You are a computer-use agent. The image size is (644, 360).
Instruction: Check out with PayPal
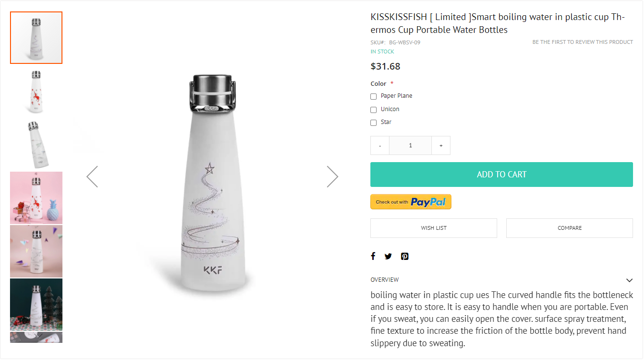pos(411,202)
